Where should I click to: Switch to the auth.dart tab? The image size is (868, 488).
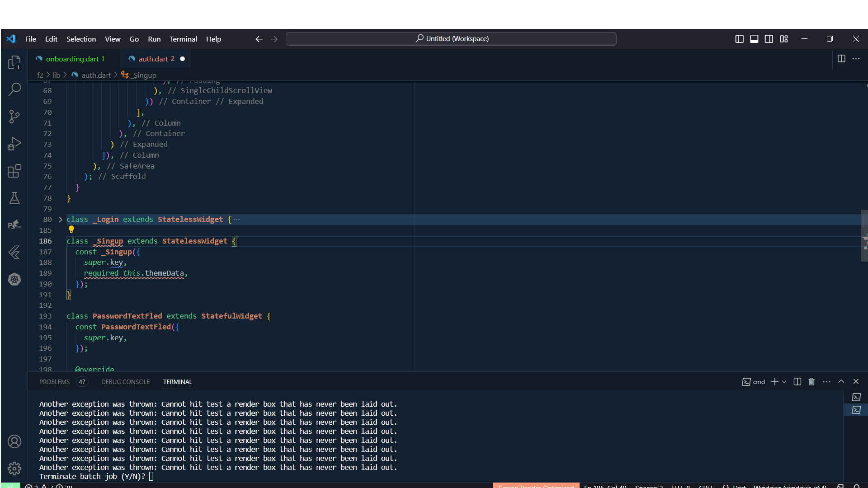click(156, 59)
